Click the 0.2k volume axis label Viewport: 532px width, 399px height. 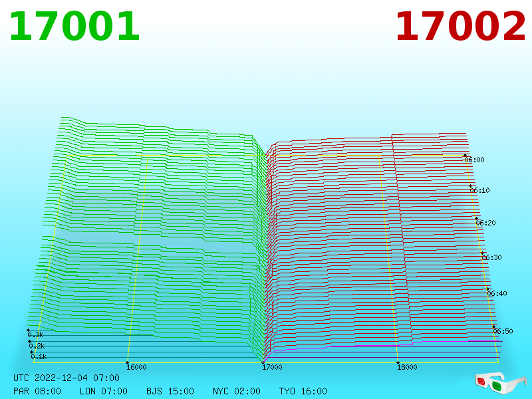pyautogui.click(x=37, y=346)
